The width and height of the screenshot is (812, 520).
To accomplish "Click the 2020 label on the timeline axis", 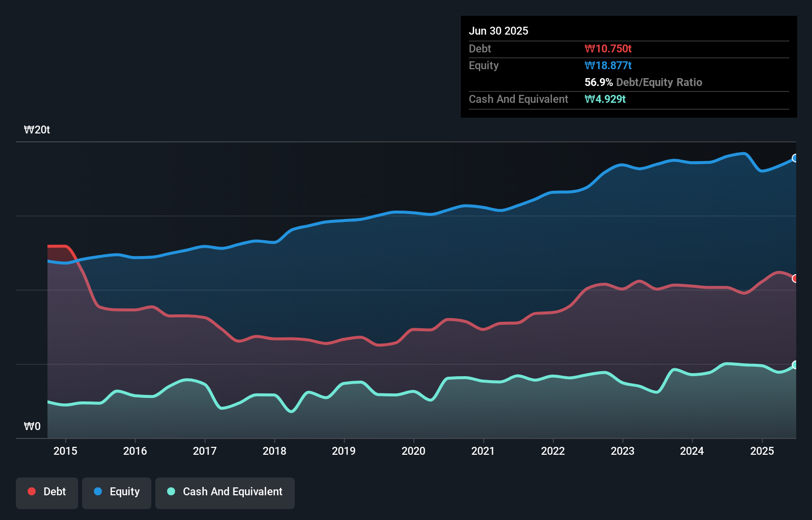I will point(414,451).
